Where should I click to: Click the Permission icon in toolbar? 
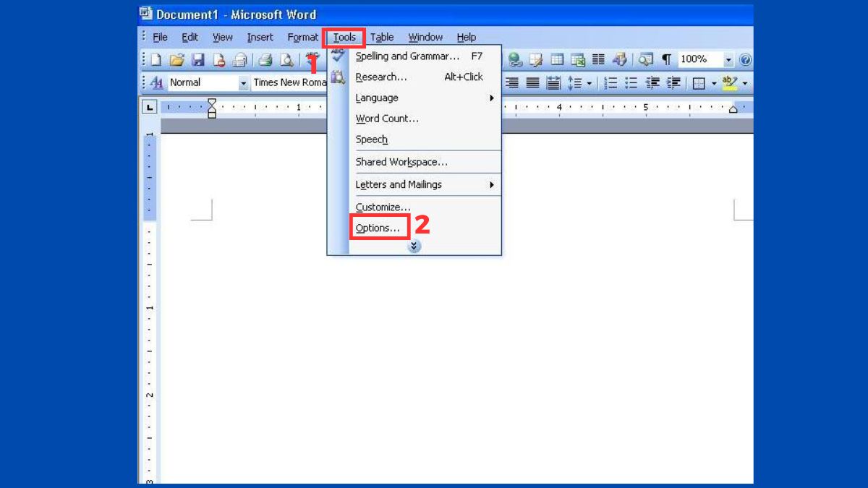[x=218, y=60]
